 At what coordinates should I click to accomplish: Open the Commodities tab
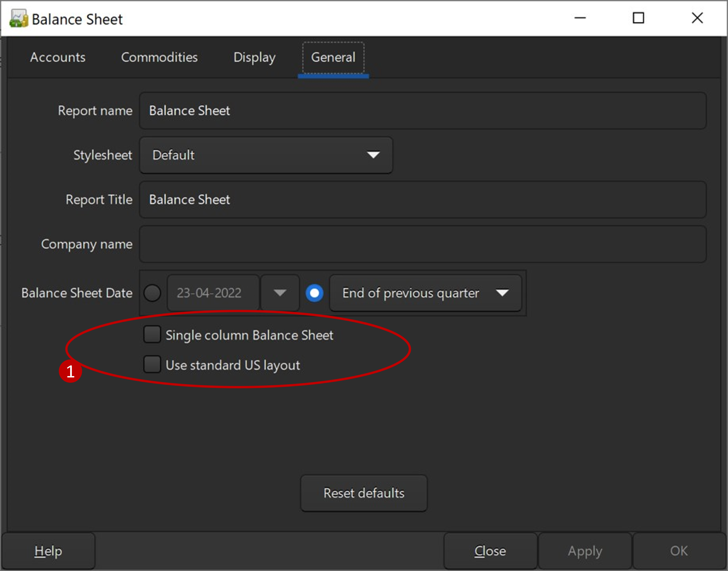pyautogui.click(x=159, y=57)
